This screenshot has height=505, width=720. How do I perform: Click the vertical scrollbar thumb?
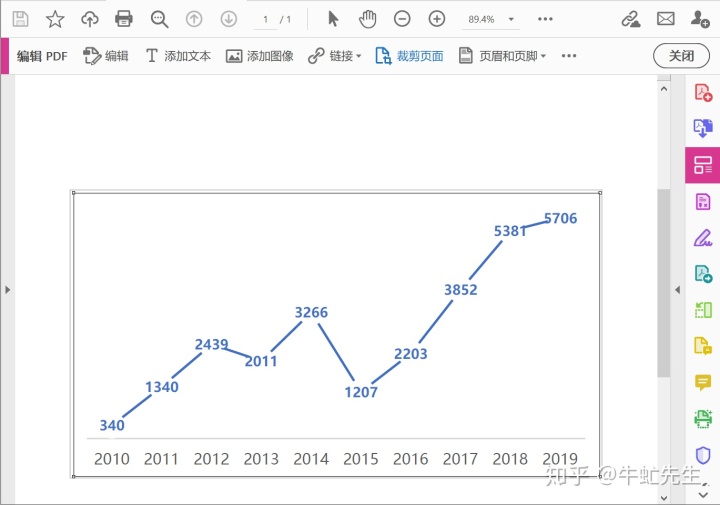(x=664, y=283)
